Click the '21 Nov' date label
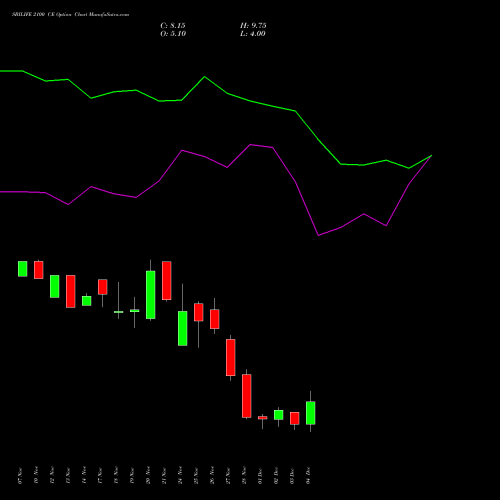Image resolution: width=500 pixels, height=500 pixels. pos(164,476)
